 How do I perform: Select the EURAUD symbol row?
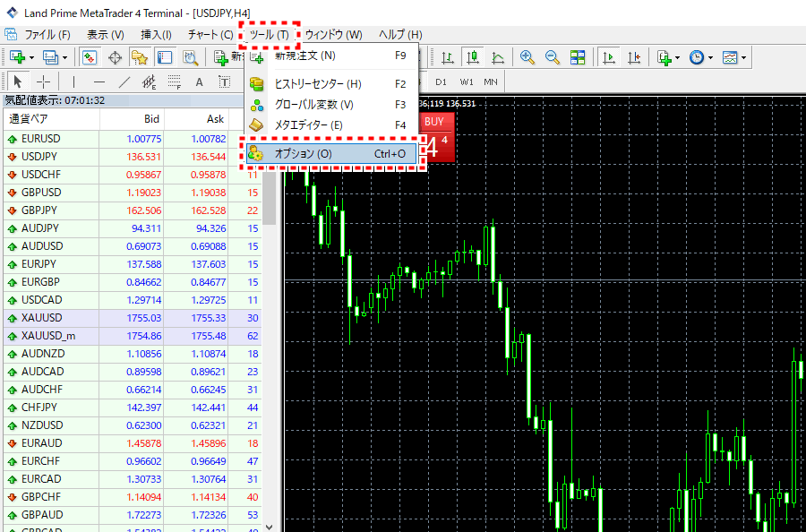(x=133, y=443)
